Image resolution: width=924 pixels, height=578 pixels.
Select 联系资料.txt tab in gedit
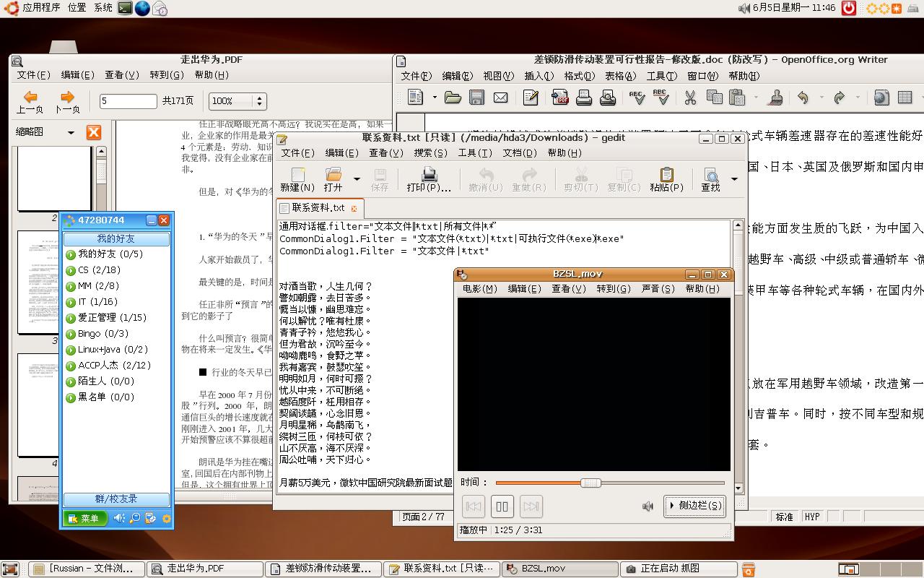[318, 208]
